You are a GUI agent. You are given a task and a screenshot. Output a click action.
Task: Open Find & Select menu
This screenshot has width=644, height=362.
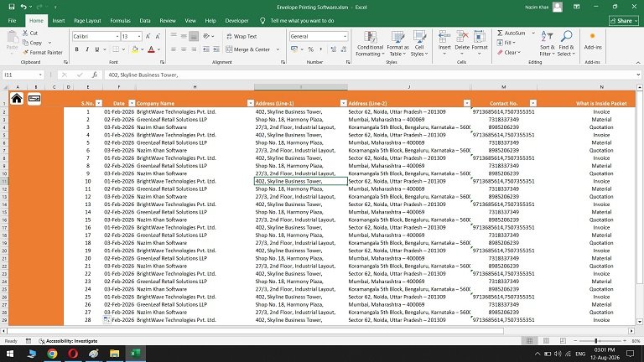[x=567, y=44]
